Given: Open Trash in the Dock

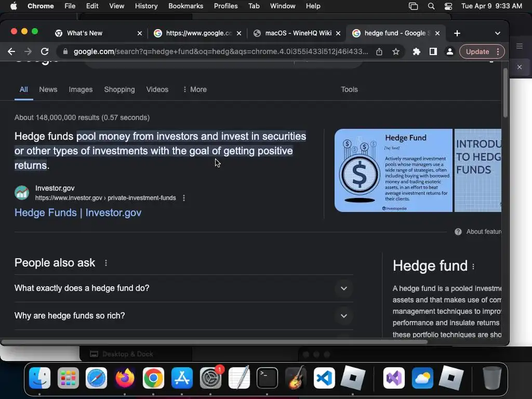Looking at the screenshot, I should point(492,378).
